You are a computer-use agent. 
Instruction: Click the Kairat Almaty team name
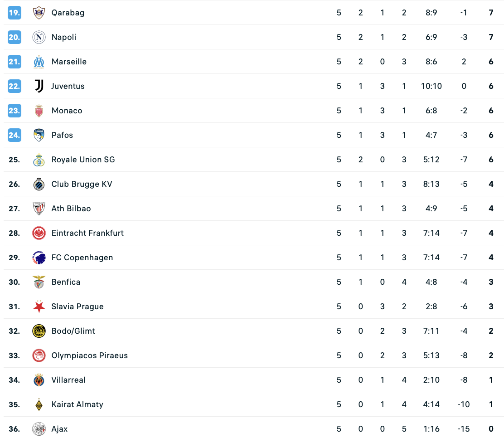pyautogui.click(x=77, y=404)
